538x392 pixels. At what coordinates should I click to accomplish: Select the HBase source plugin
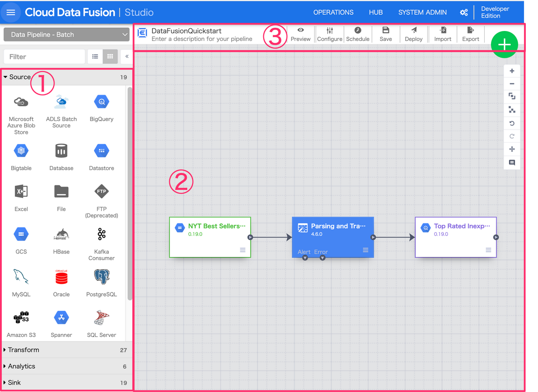pos(61,240)
